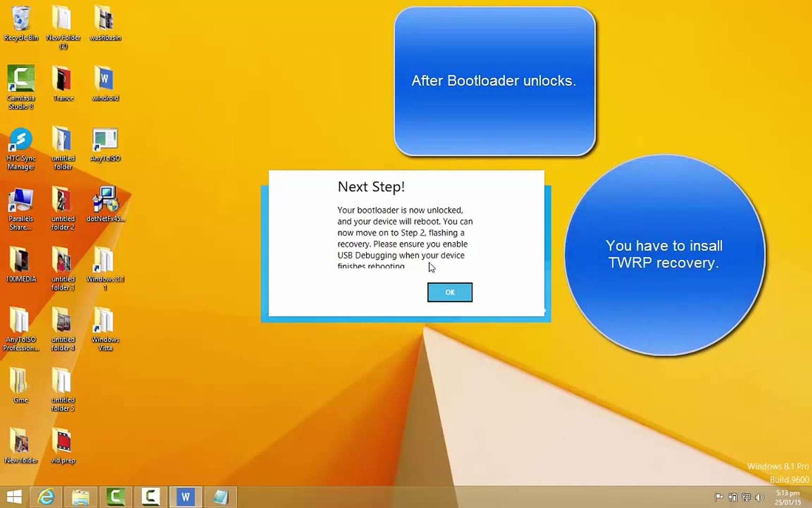Click the power plug tray icon

coord(733,497)
